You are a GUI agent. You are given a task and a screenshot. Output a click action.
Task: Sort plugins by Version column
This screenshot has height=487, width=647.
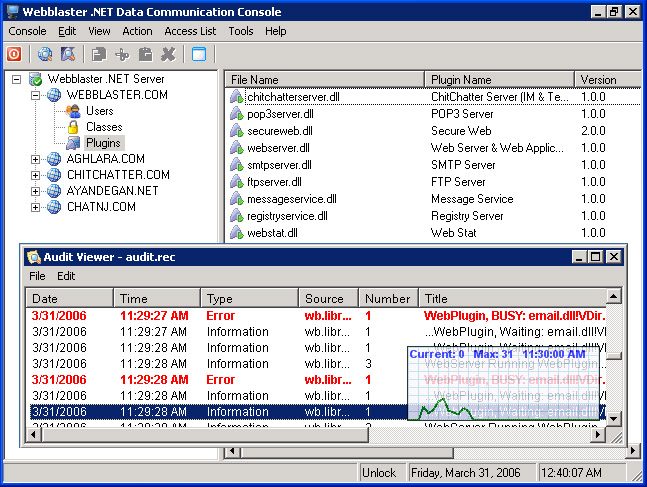608,80
